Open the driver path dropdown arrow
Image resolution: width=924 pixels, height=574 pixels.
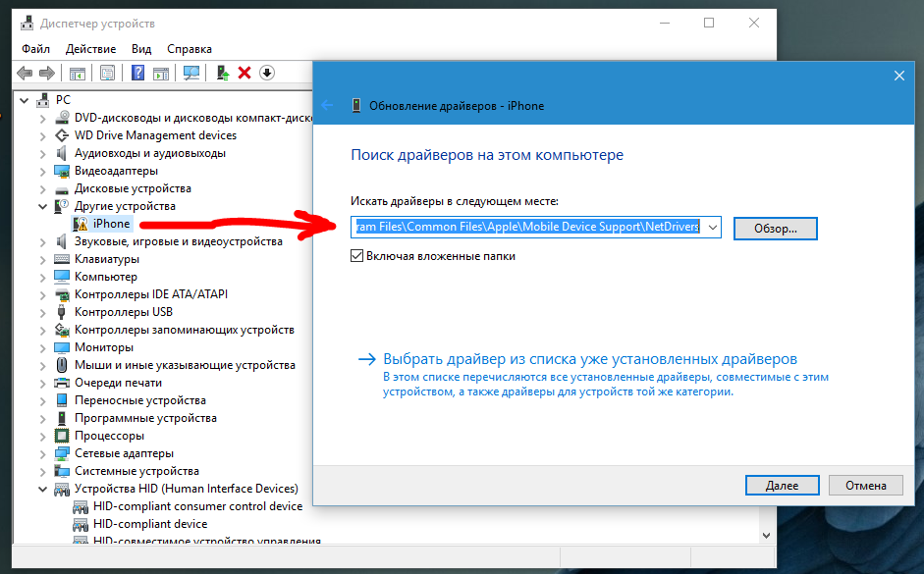point(713,228)
